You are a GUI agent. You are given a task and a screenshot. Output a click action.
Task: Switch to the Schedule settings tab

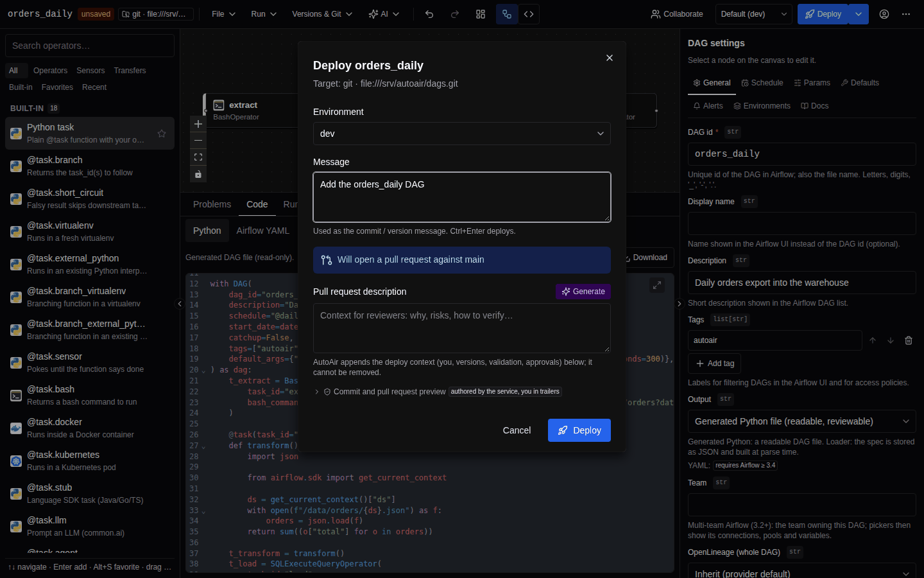762,83
